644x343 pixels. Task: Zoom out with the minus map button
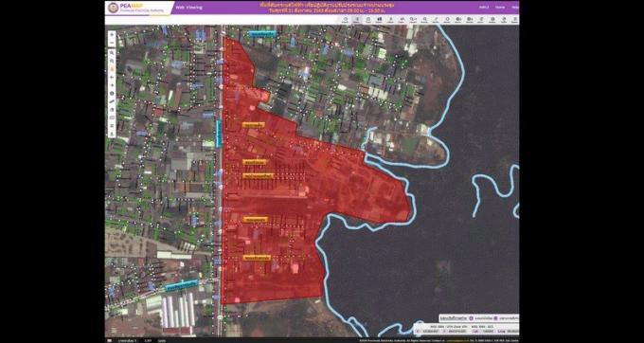112,43
